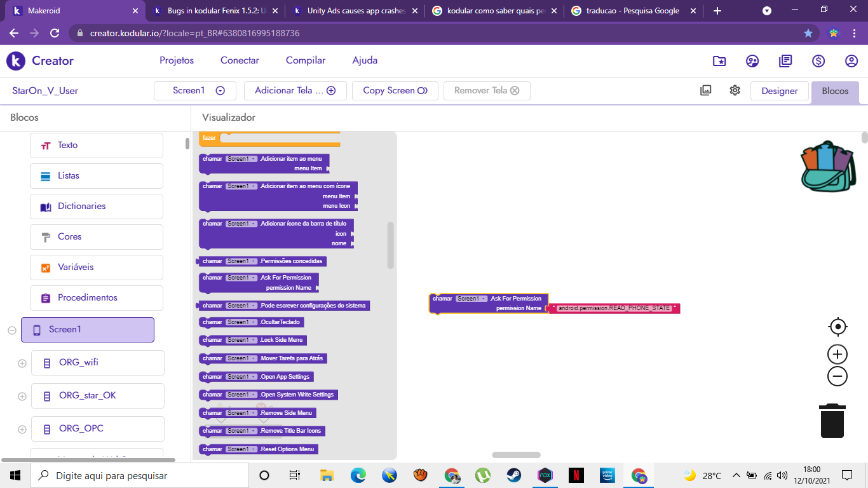Click the trash can icon
This screenshot has width=868, height=488.
(832, 421)
